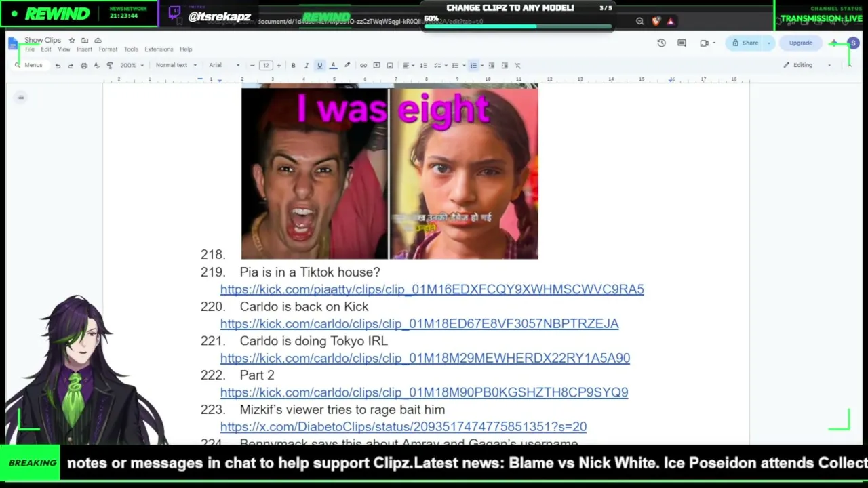The width and height of the screenshot is (868, 488).
Task: Decrease the font size
Action: pyautogui.click(x=252, y=66)
